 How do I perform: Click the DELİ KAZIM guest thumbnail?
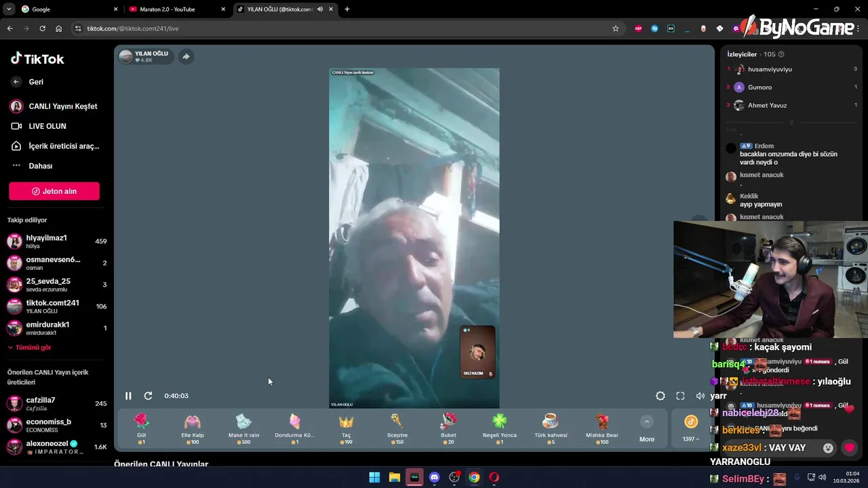(x=477, y=352)
